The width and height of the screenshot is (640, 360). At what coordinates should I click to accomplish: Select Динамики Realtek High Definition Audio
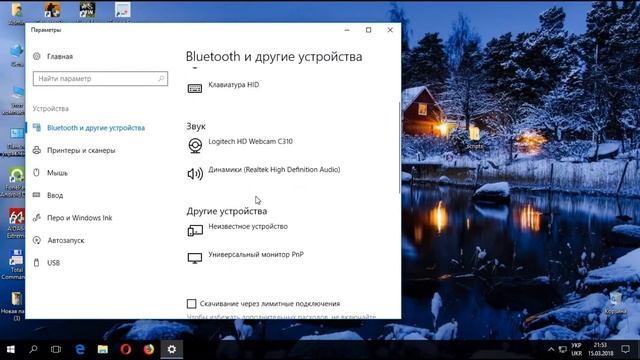pos(274,169)
